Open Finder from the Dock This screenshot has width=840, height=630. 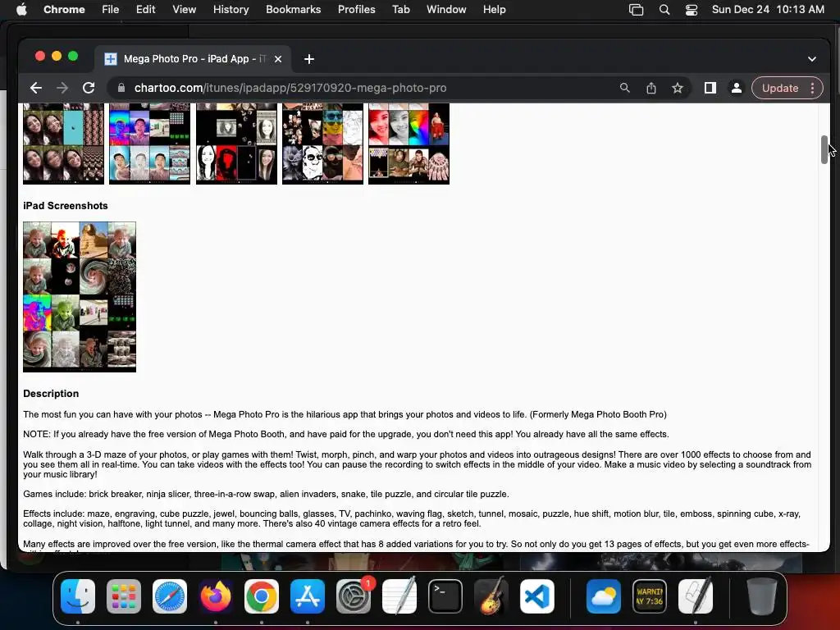tap(78, 596)
